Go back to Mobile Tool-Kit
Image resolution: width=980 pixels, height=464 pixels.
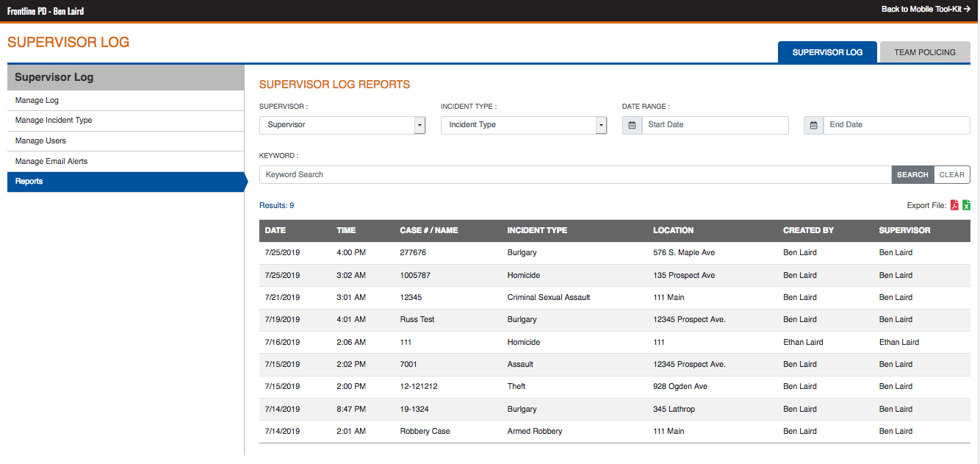click(x=926, y=10)
